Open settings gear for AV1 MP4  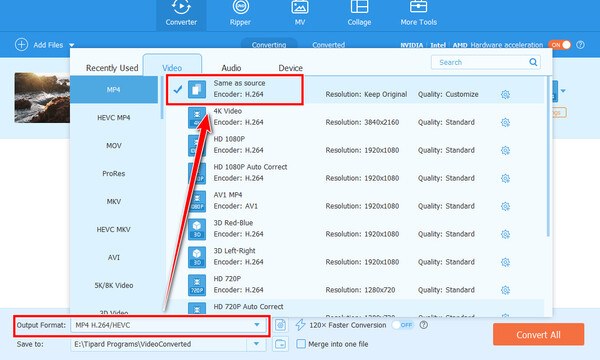505,206
